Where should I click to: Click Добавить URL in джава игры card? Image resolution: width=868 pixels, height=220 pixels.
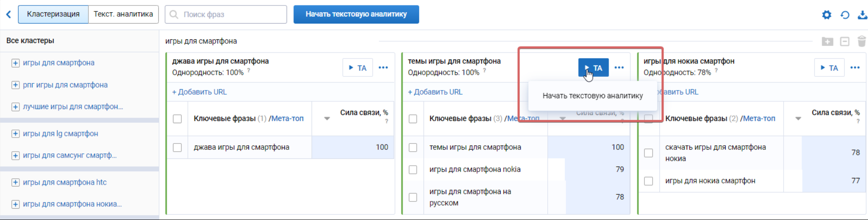pyautogui.click(x=200, y=92)
